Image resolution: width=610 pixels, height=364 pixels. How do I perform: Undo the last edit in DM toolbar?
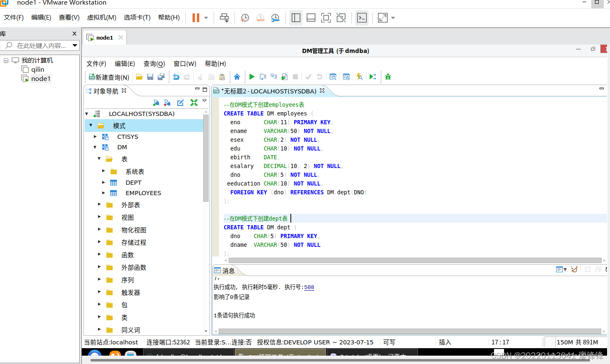click(176, 77)
